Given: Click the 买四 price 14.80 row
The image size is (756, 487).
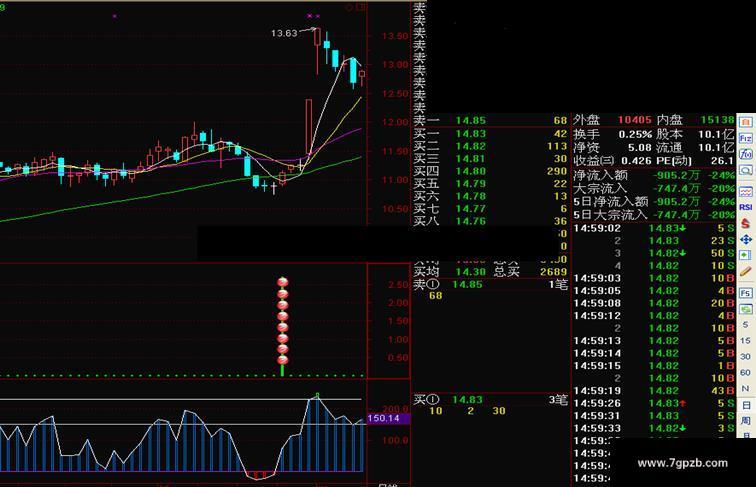Looking at the screenshot, I should [x=490, y=171].
